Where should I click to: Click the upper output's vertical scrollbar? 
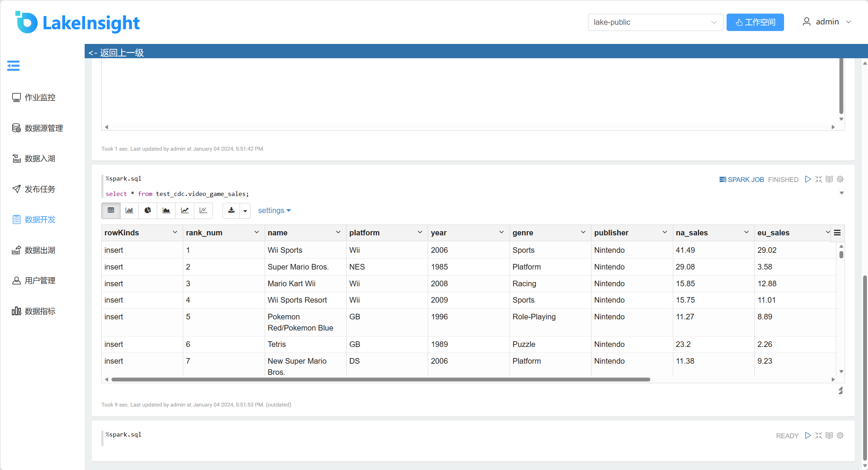[x=841, y=86]
